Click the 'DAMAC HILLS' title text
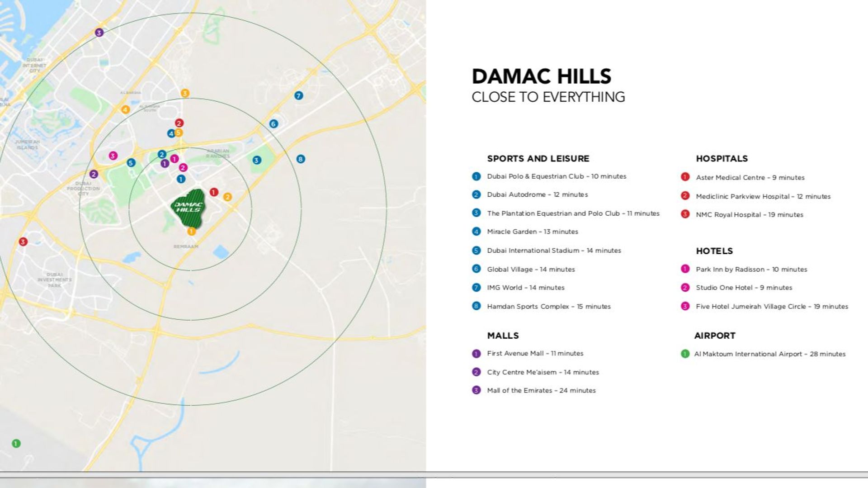The height and width of the screenshot is (488, 868). (542, 76)
